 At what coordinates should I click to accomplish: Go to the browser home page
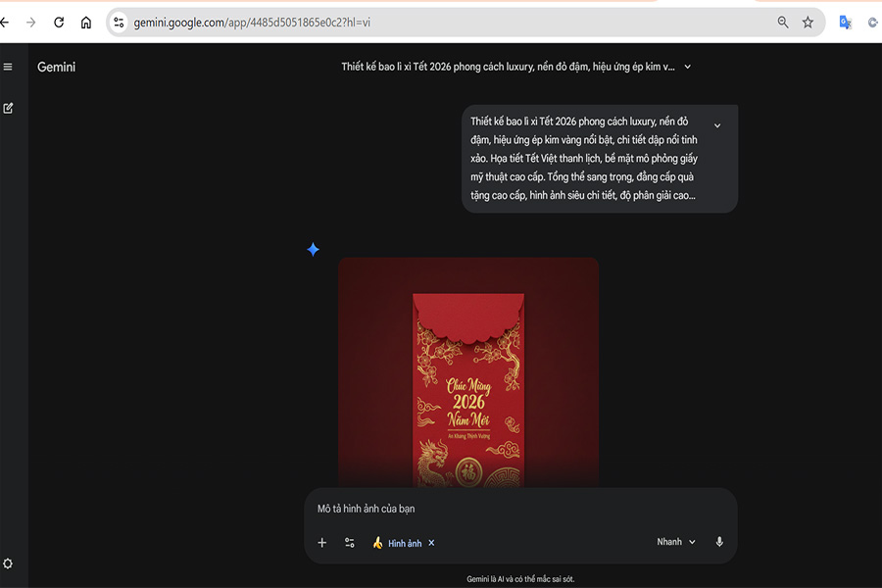tap(86, 23)
